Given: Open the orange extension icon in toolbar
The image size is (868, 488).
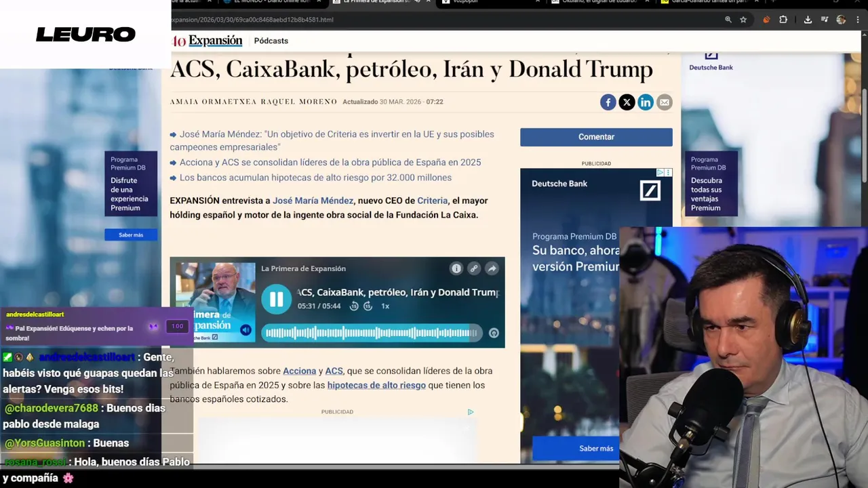Looking at the screenshot, I should click(x=766, y=20).
